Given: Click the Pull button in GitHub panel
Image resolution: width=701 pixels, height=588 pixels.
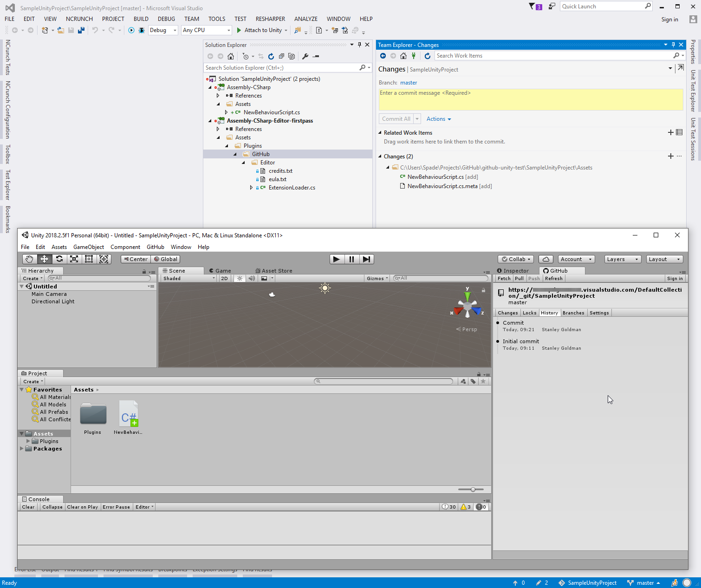Looking at the screenshot, I should (x=519, y=279).
